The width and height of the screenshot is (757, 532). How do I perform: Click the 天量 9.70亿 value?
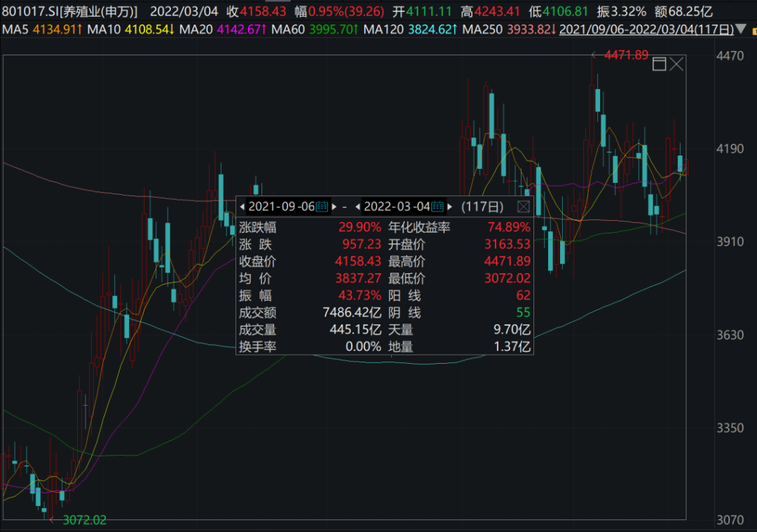[512, 329]
